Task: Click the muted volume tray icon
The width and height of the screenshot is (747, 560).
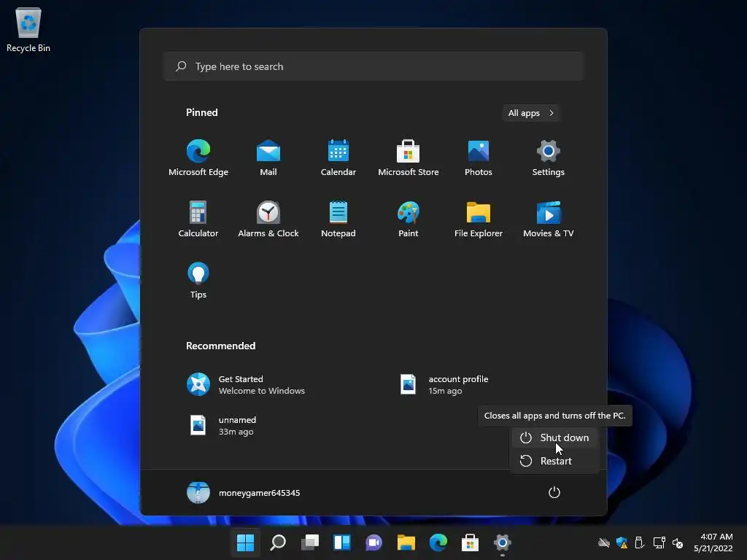Action: [678, 542]
